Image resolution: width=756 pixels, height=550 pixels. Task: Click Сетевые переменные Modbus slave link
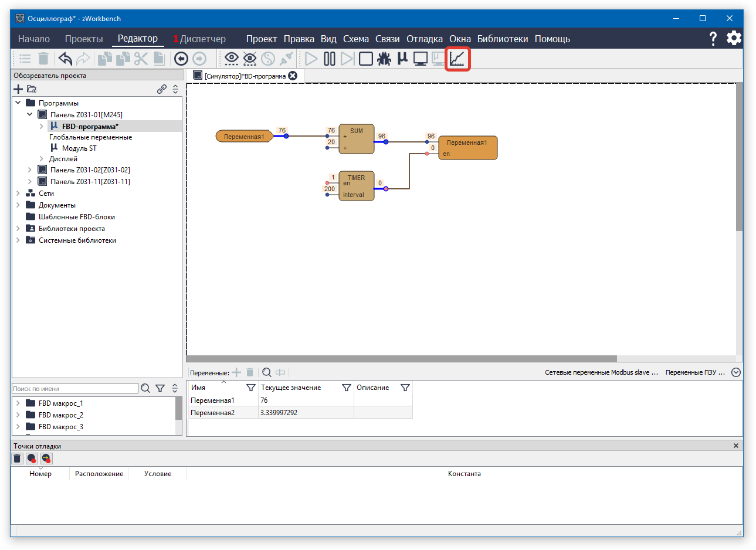click(601, 372)
